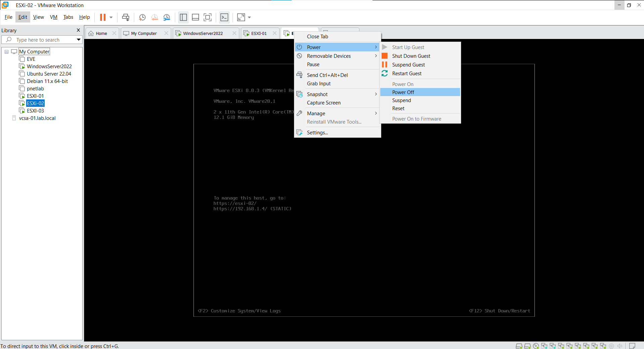Image resolution: width=644 pixels, height=349 pixels.
Task: Toggle the library sidebar view button
Action: click(183, 17)
